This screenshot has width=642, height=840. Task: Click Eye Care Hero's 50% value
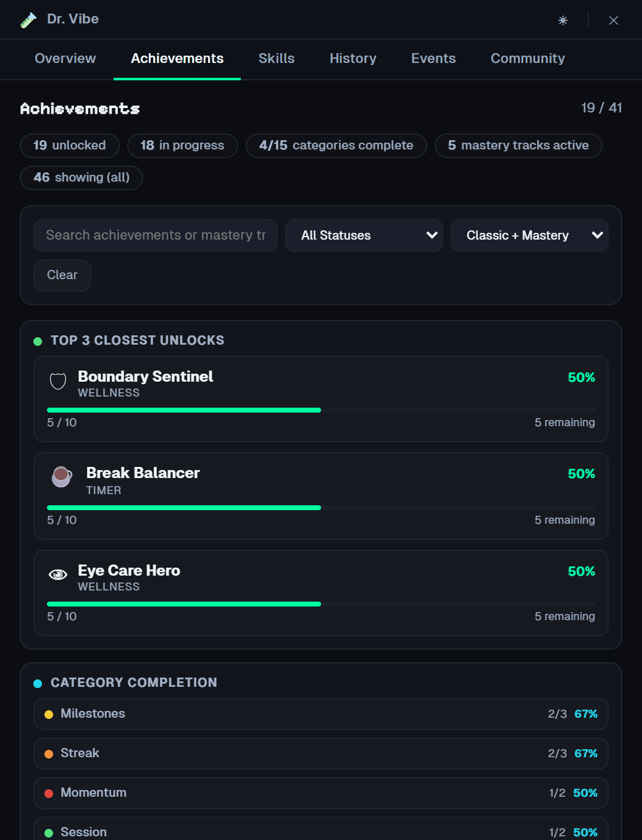pyautogui.click(x=582, y=571)
